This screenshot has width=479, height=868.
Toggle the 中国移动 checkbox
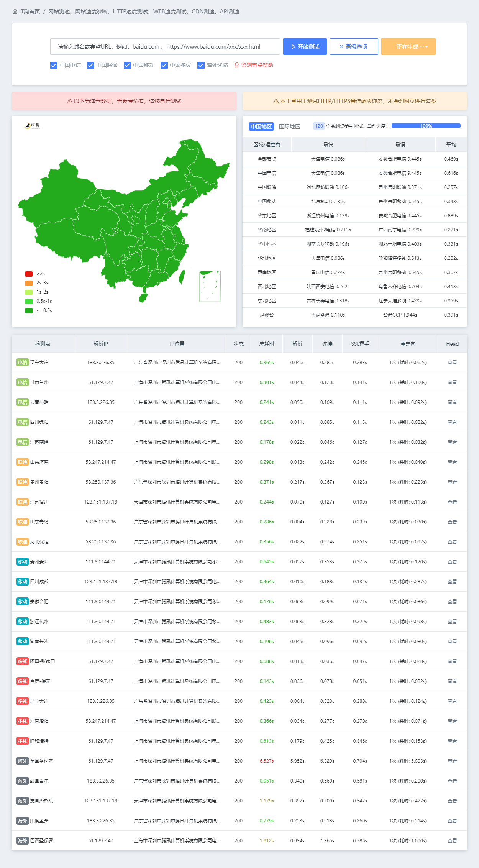click(128, 65)
